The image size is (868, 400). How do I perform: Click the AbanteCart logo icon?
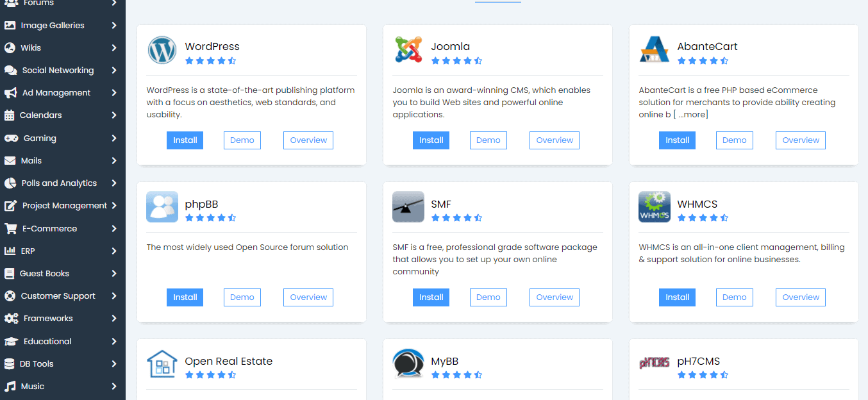654,50
